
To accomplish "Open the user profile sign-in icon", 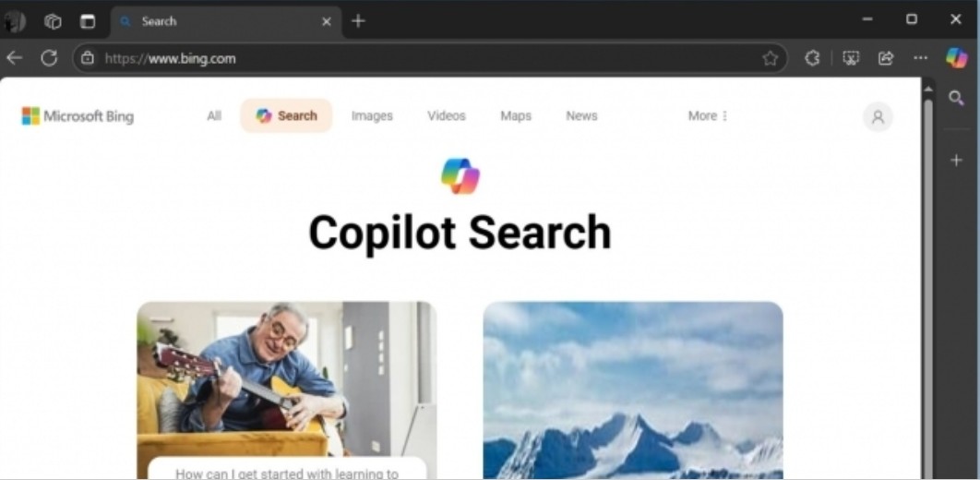I will coord(878,117).
